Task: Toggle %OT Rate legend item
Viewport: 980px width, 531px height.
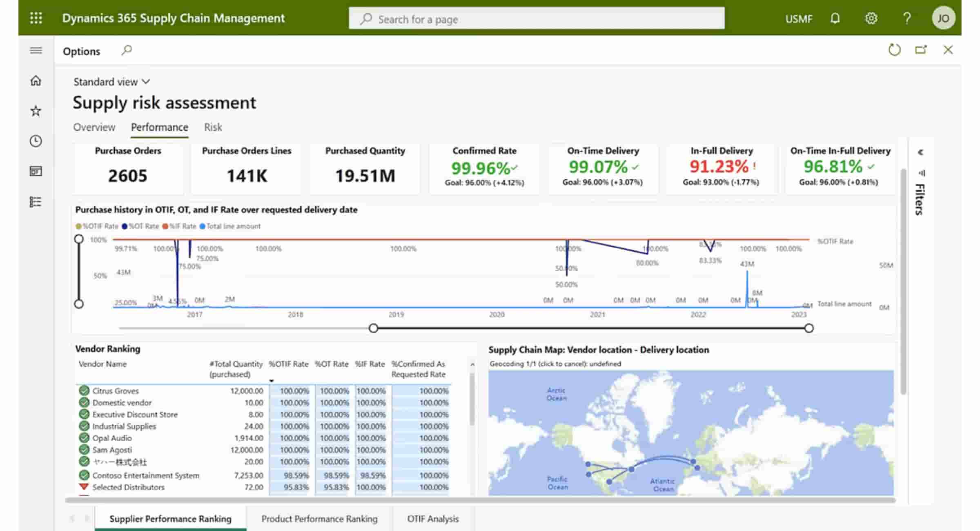Action: point(140,226)
